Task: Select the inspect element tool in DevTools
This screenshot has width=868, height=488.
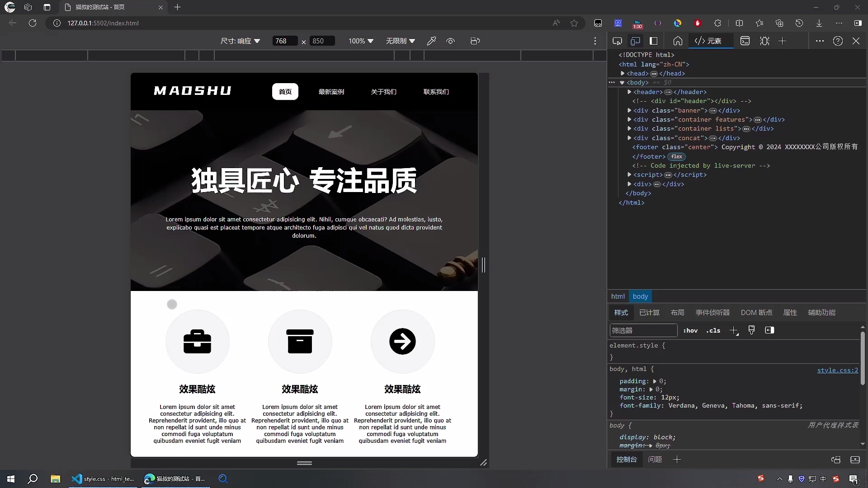Action: point(618,41)
